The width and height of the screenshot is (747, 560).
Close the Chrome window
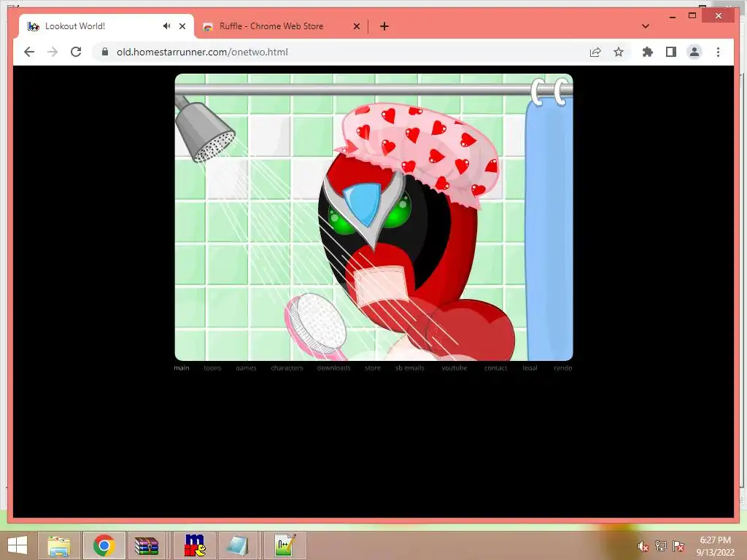click(719, 16)
